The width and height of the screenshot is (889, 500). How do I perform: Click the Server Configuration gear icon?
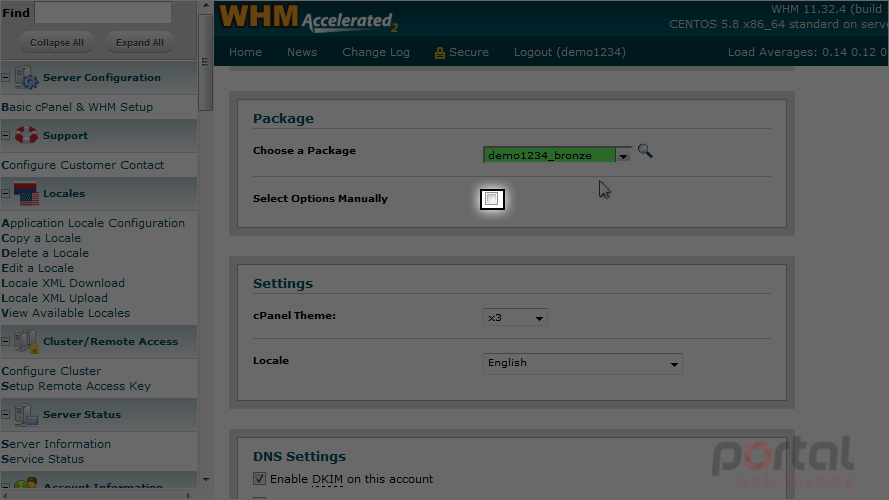(26, 78)
